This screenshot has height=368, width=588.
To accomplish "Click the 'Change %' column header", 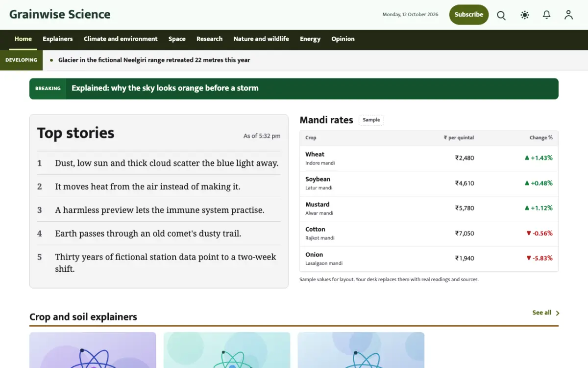I will click(541, 138).
